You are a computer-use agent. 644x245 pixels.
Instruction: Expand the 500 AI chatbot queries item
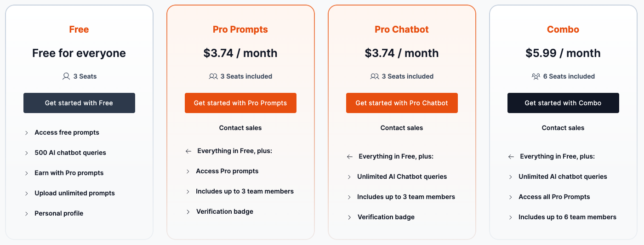27,153
